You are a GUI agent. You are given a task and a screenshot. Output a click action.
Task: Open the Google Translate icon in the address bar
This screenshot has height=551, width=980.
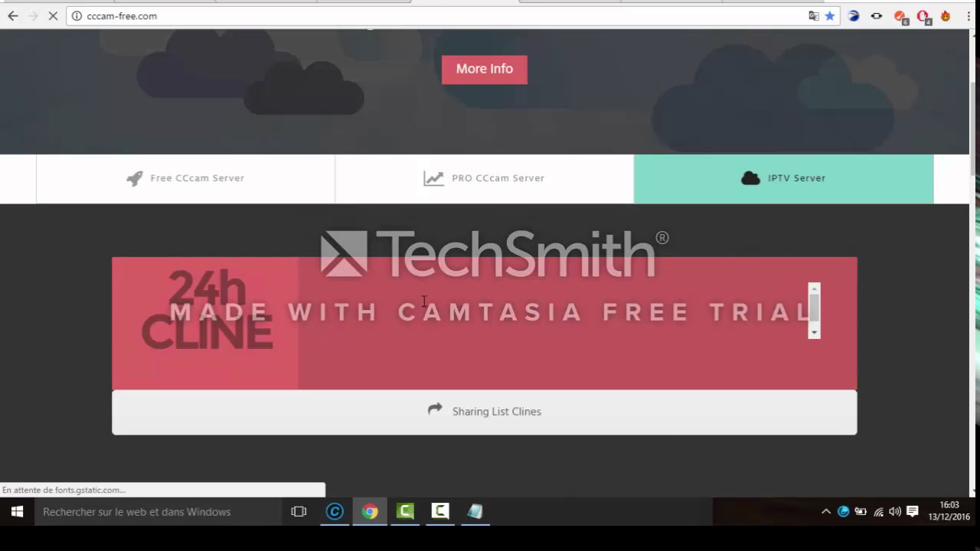(814, 15)
